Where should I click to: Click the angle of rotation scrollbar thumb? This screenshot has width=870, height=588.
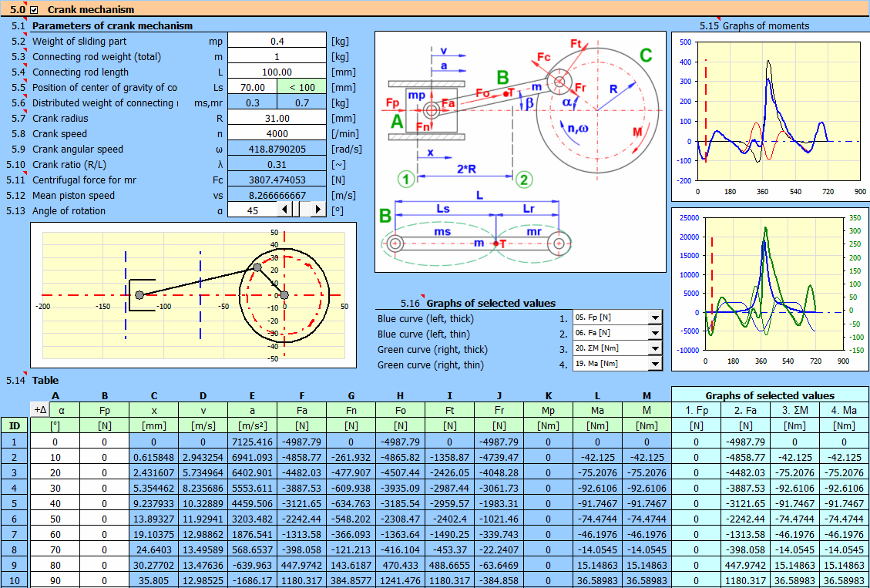tap(295, 210)
